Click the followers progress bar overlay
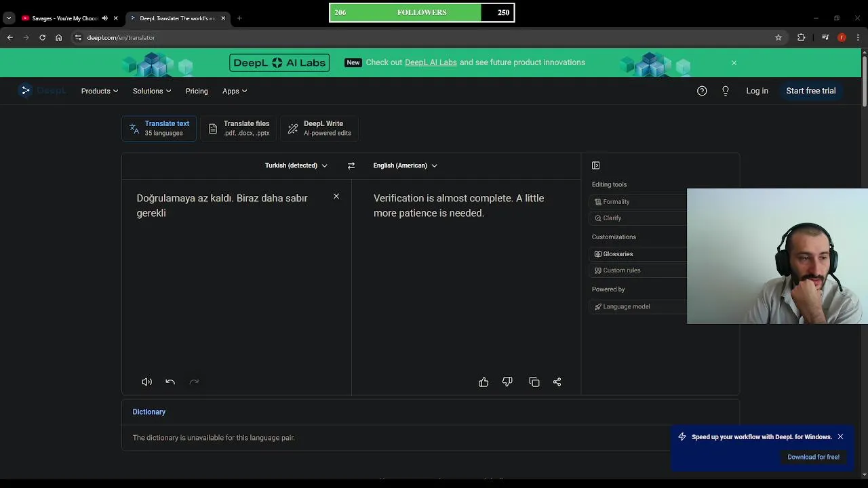This screenshot has width=868, height=488. (x=422, y=12)
